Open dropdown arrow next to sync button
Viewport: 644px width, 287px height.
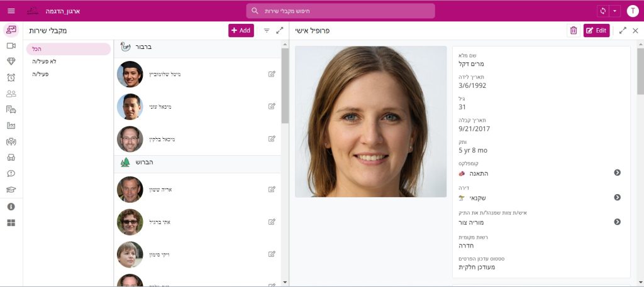(x=614, y=11)
